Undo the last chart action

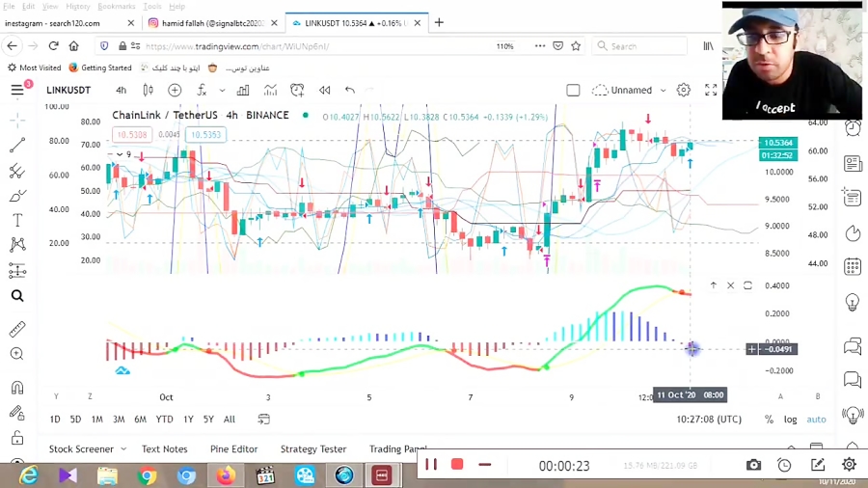pyautogui.click(x=350, y=90)
